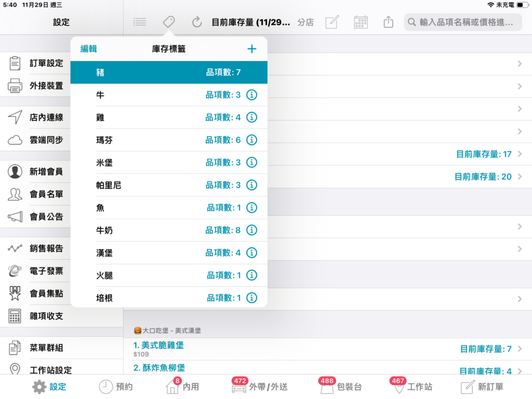Switch to the 內用 tab

[x=182, y=386]
